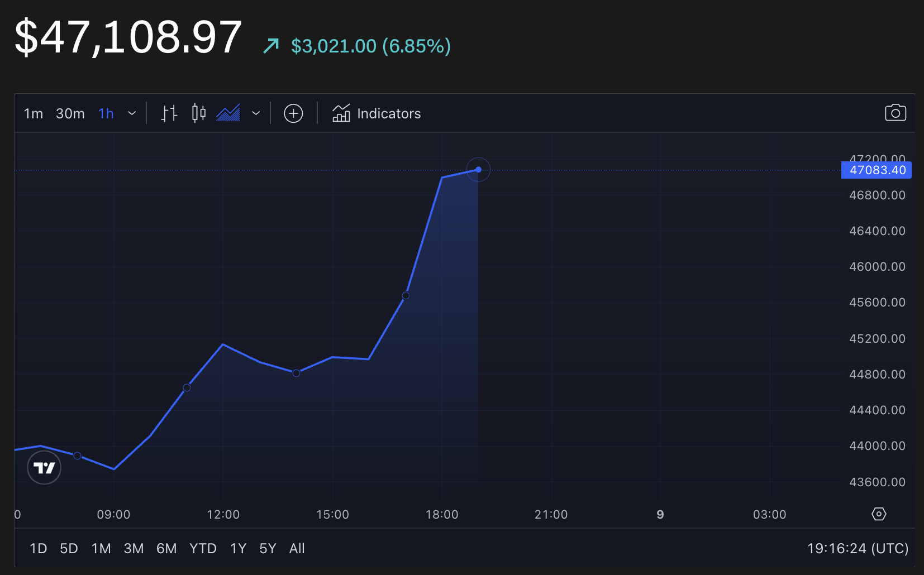Open chart settings gear icon
The height and width of the screenshot is (575, 924).
(879, 514)
